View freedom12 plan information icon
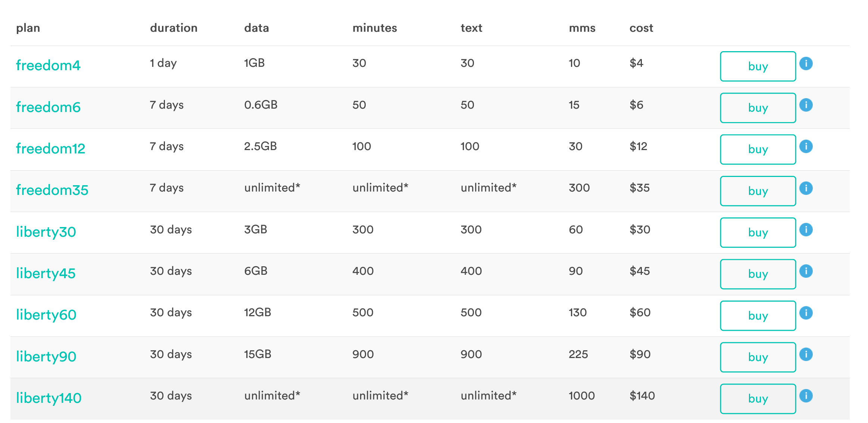 (806, 147)
